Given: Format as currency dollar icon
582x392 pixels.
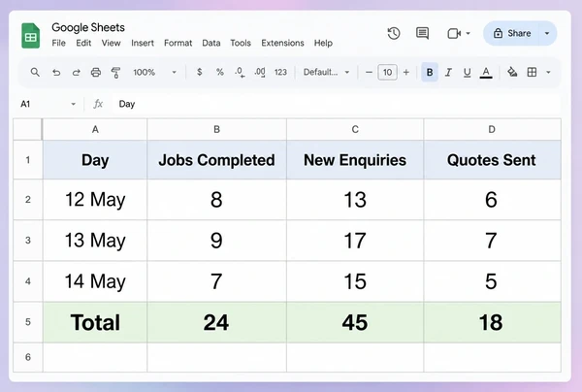Looking at the screenshot, I should coord(199,72).
